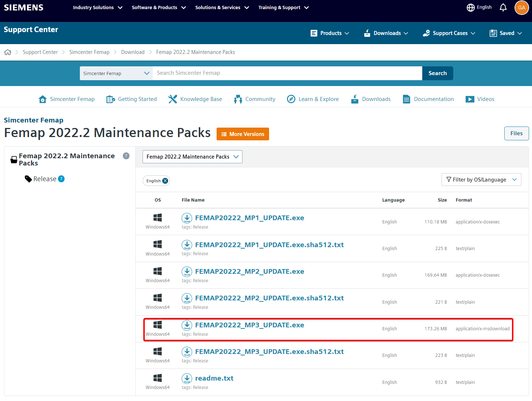Click the folder icon beside Femap 2022.2 Maintenance Packs

click(14, 160)
